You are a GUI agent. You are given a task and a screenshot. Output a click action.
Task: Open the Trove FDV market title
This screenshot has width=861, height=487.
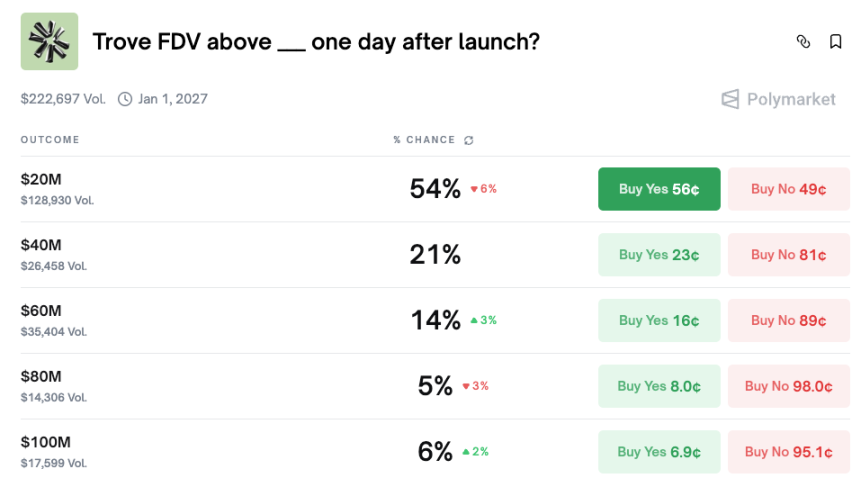pos(316,42)
